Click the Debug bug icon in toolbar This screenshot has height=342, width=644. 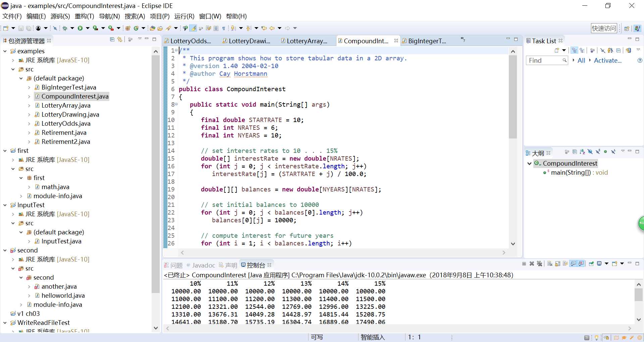coord(65,28)
